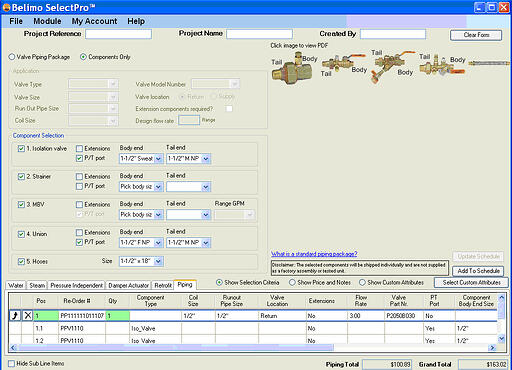The image size is (512, 370).
Task: Click the hose product image
Action: click(489, 63)
